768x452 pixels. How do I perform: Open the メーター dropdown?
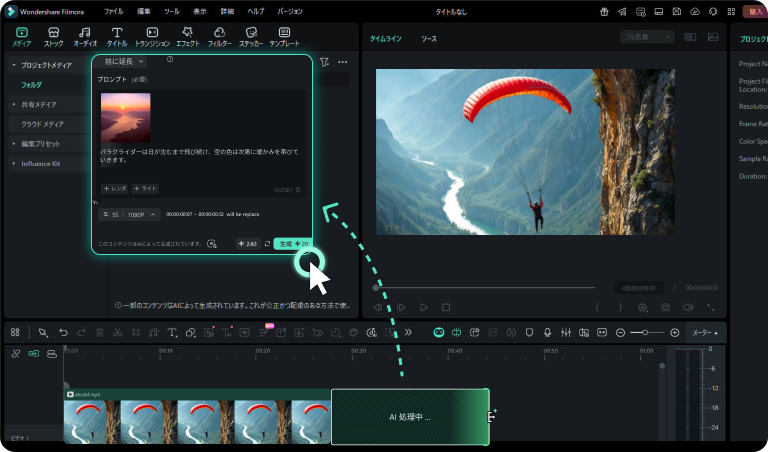705,333
